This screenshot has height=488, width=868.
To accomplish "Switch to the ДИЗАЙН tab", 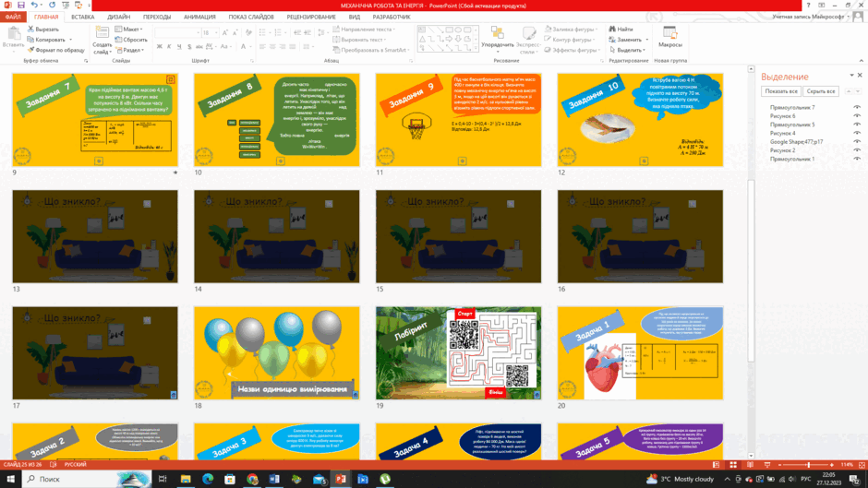I will pyautogui.click(x=118, y=17).
